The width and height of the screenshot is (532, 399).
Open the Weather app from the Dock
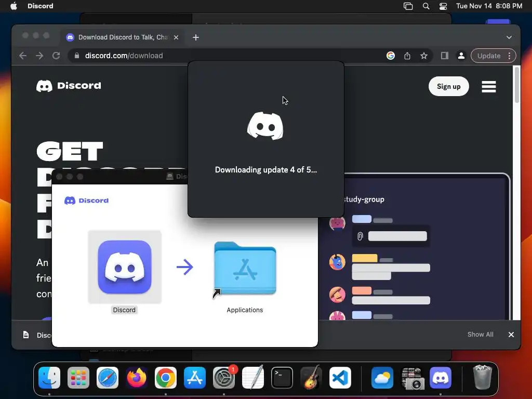click(x=382, y=378)
